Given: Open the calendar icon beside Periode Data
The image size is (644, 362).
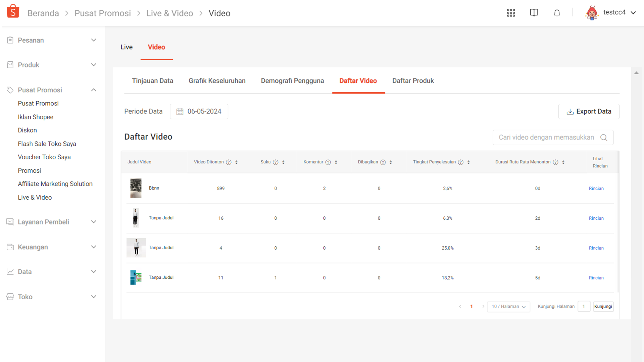Looking at the screenshot, I should (x=180, y=111).
